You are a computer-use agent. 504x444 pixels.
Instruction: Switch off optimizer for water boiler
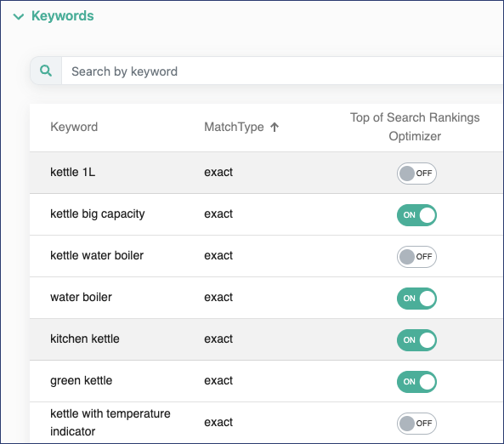[x=416, y=299]
